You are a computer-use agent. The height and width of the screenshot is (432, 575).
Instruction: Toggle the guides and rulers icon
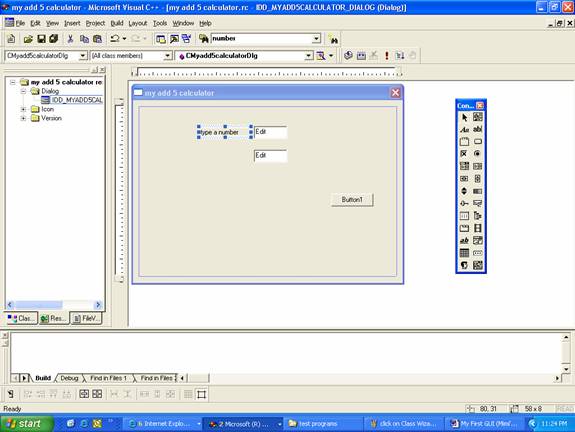(x=201, y=394)
